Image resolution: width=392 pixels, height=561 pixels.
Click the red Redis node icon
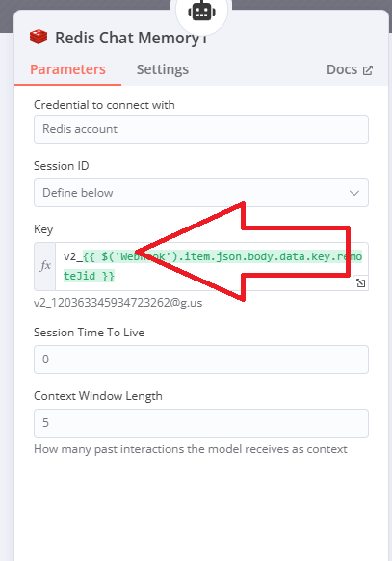tap(39, 37)
